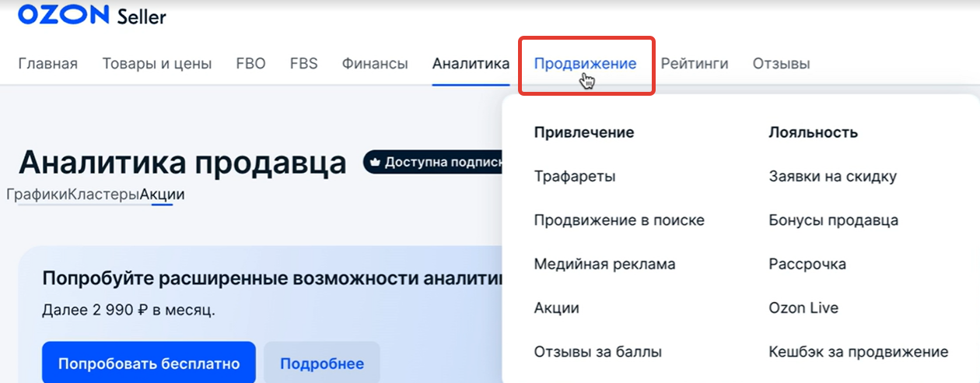Choose Рассрочка menu item
Viewport: 980px width, 383px height.
(807, 264)
